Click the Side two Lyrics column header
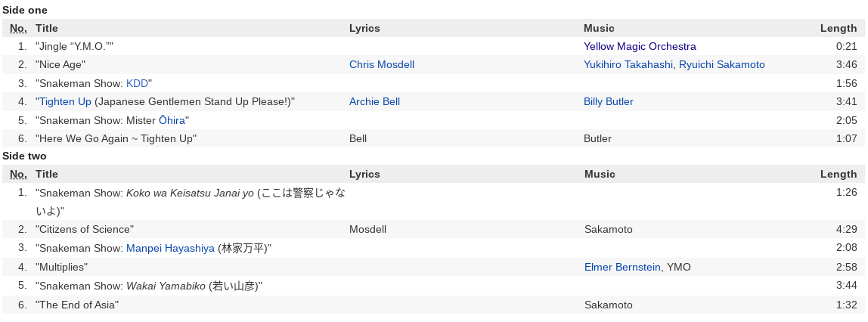This screenshot has height=322, width=868. [x=364, y=175]
